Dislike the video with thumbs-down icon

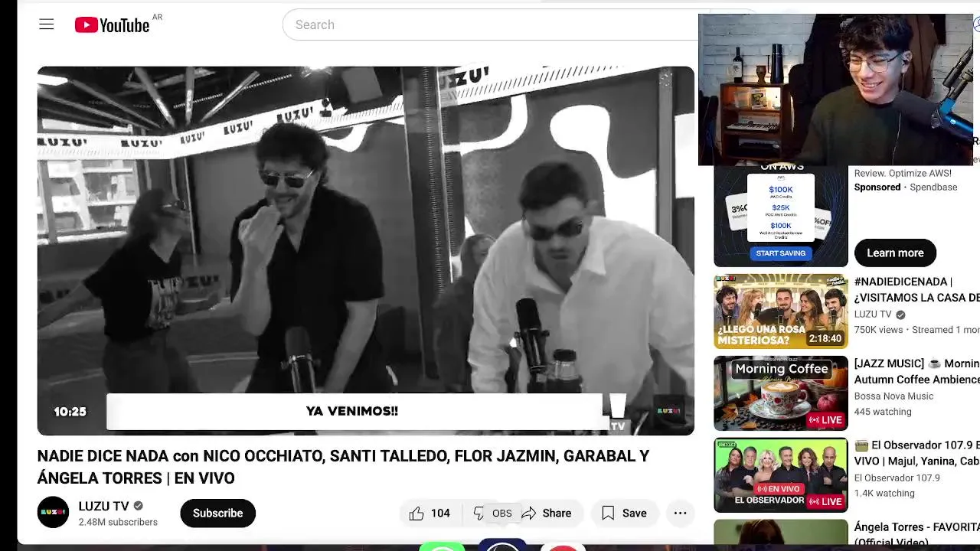click(478, 513)
